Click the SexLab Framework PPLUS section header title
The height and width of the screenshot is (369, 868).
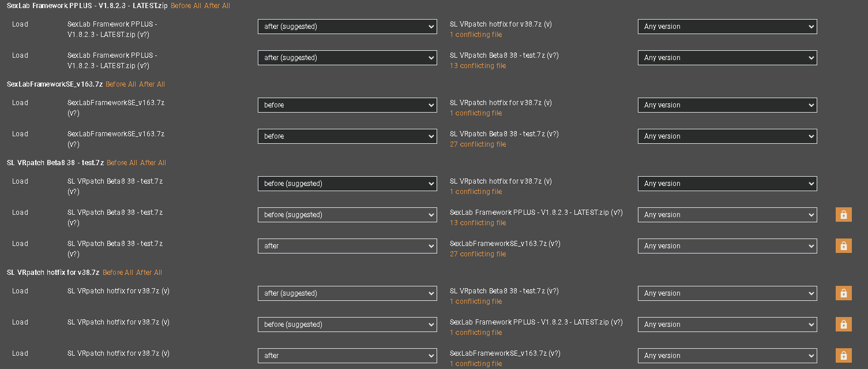pos(87,6)
